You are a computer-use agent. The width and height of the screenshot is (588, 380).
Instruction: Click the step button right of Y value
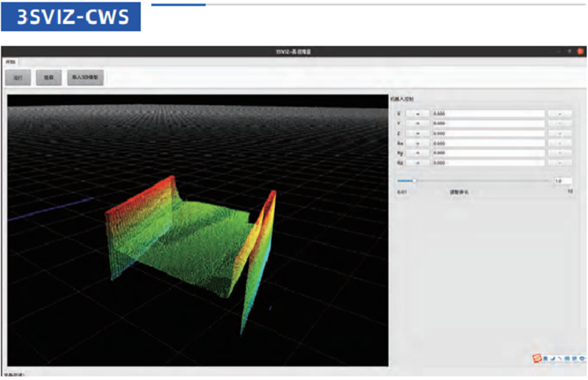(560, 123)
